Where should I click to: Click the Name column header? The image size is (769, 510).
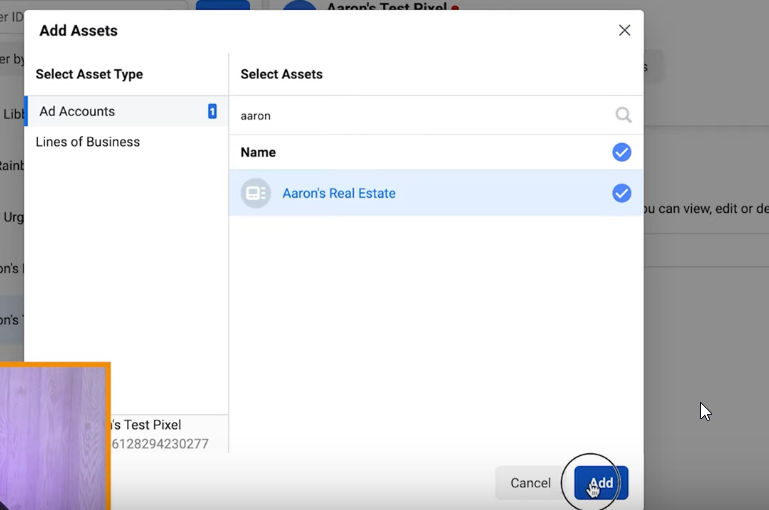pyautogui.click(x=258, y=153)
